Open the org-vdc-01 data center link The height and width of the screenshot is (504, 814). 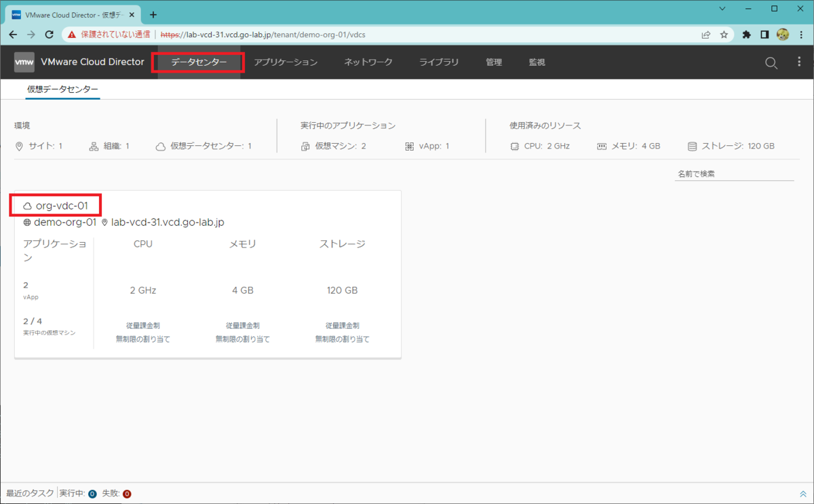[x=62, y=206]
